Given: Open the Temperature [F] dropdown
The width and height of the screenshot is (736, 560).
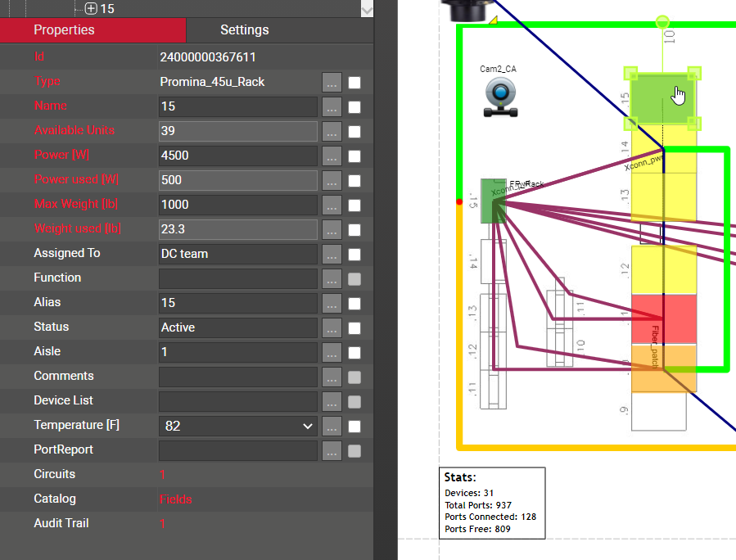Looking at the screenshot, I should pyautogui.click(x=237, y=426).
